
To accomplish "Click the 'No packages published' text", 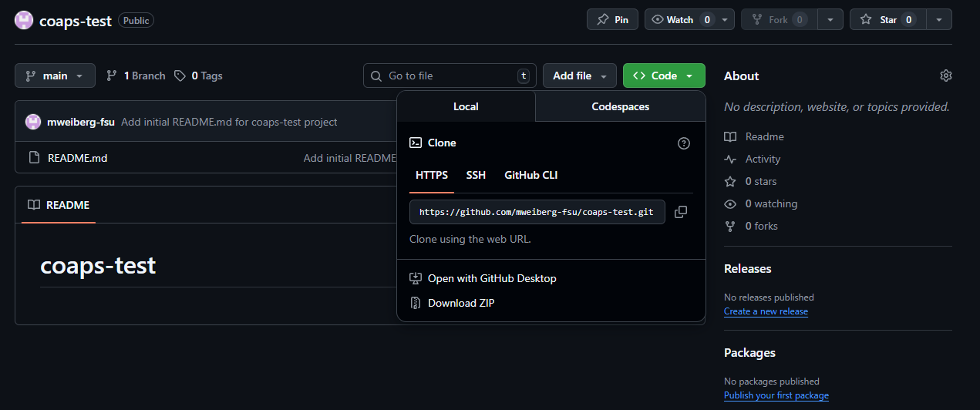I will [772, 381].
